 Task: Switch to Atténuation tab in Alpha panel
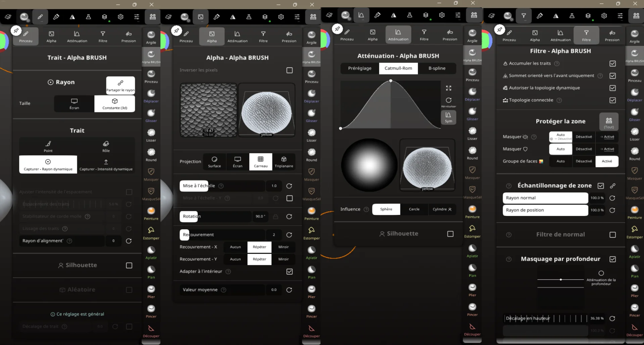coord(237,37)
